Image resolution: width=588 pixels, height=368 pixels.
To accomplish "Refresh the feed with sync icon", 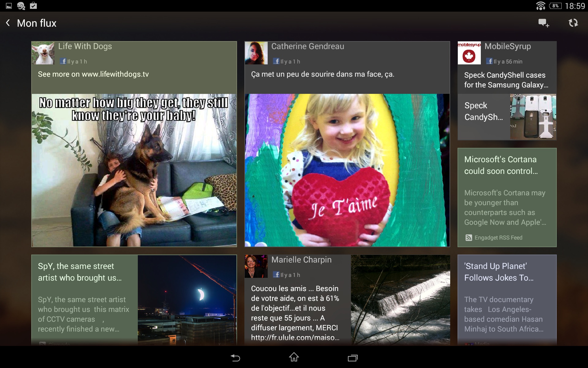I will (x=573, y=23).
